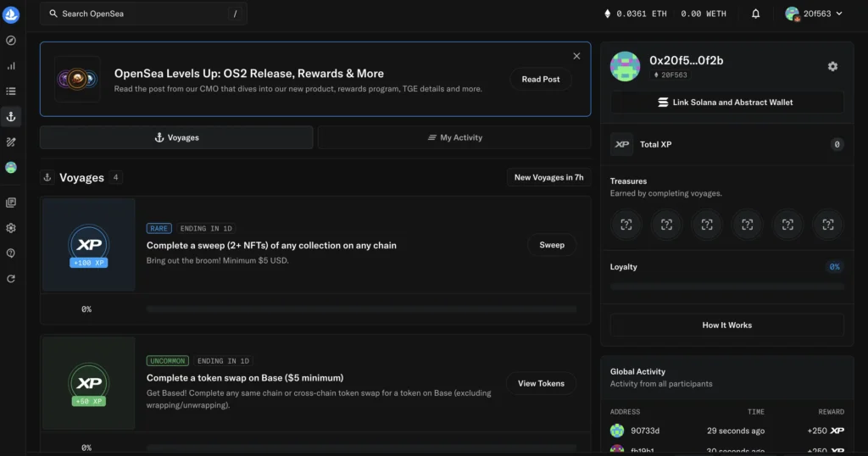868x456 pixels.
Task: Open address 90733d in Global Activity
Action: (645, 431)
